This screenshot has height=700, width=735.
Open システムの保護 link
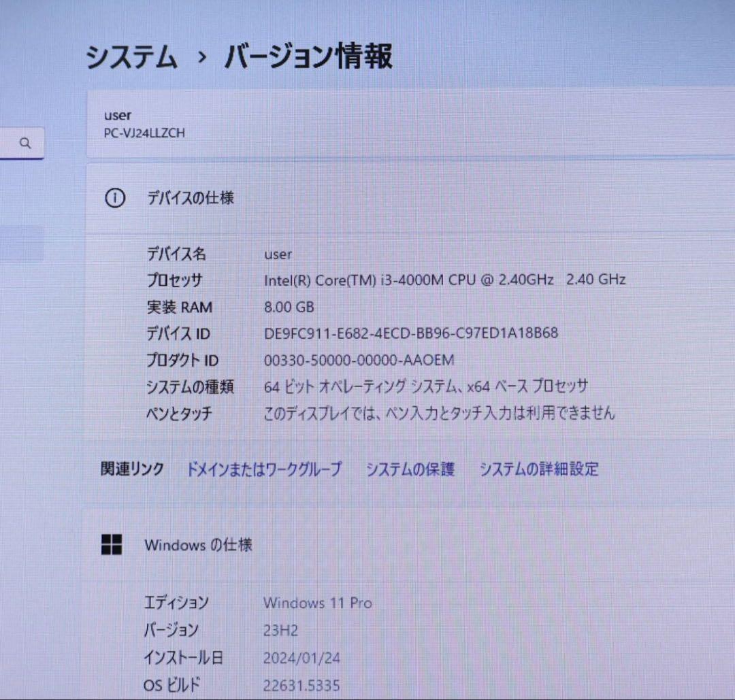[x=410, y=469]
